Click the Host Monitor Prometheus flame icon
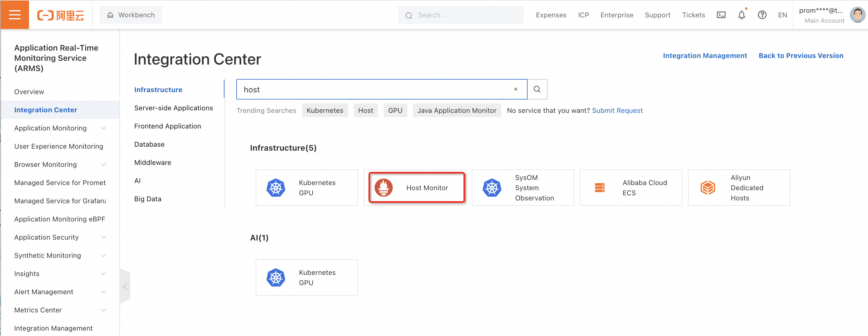 [x=383, y=188]
